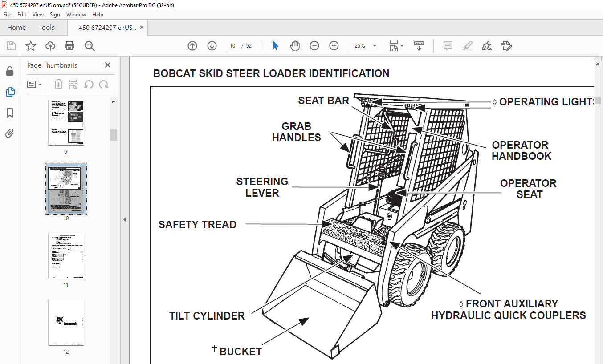Zoom in with the plus icon
Viewport: 603px width, 364px height.
pos(334,46)
